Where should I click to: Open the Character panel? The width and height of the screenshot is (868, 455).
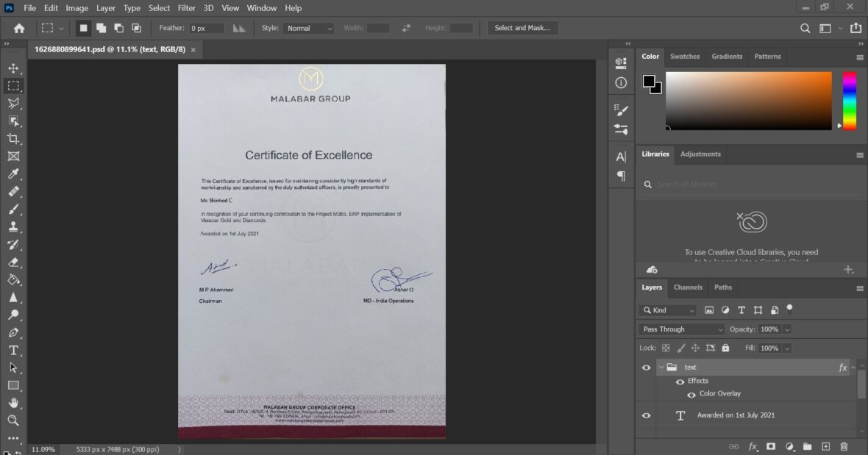point(620,156)
